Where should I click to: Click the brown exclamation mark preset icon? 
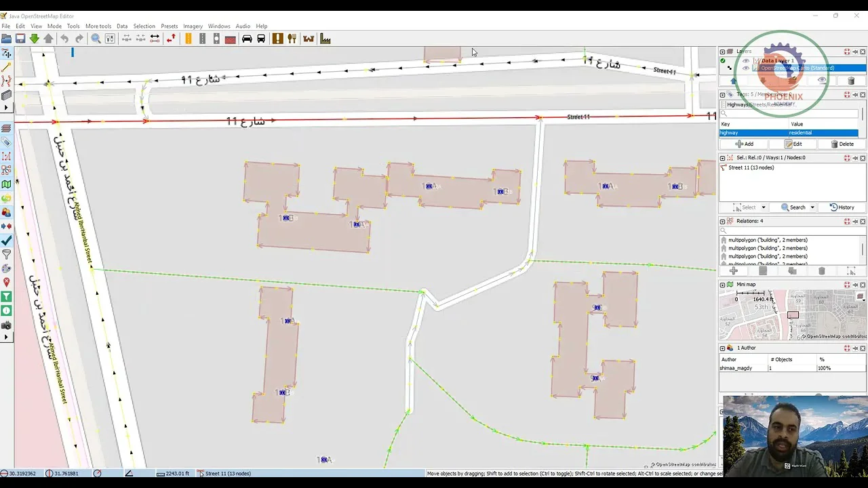(277, 39)
